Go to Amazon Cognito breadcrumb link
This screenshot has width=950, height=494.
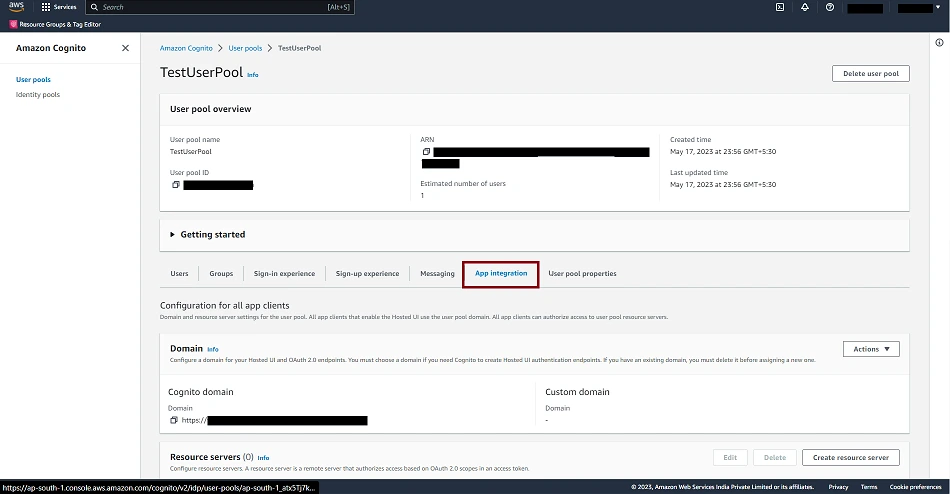pyautogui.click(x=186, y=48)
